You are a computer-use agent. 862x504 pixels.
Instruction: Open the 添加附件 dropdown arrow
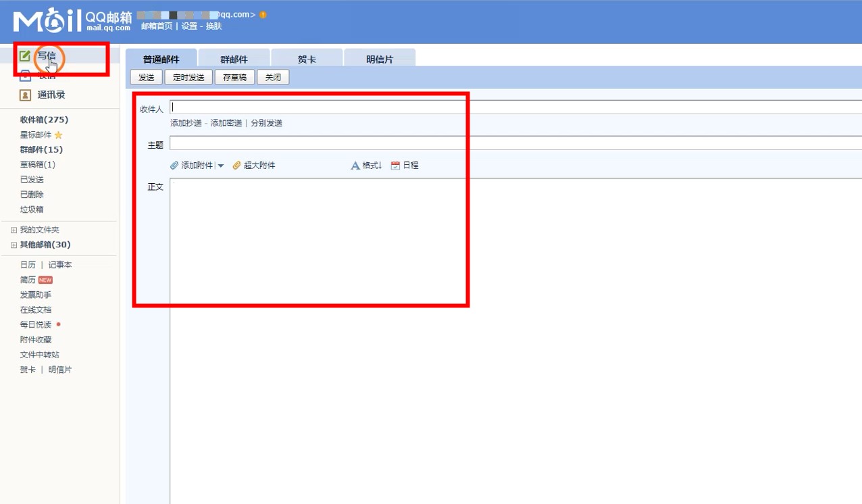click(221, 166)
